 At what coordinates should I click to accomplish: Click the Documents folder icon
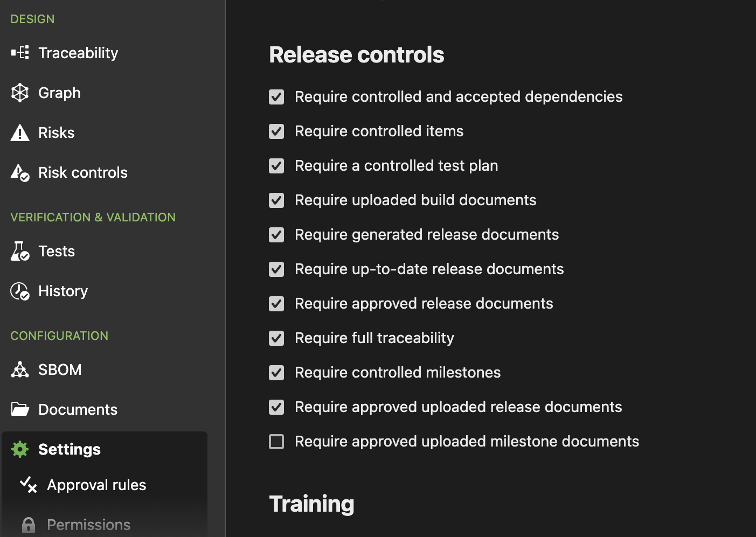pos(20,409)
